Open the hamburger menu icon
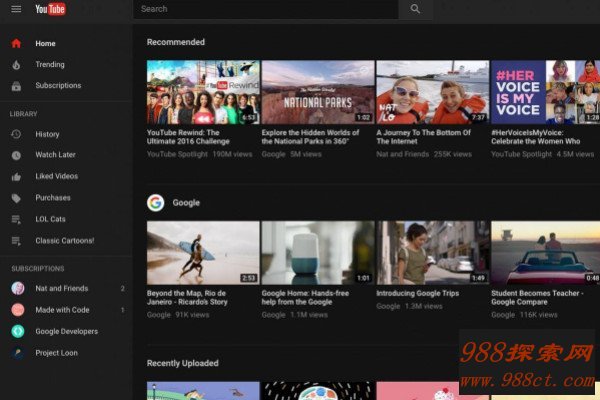Image resolution: width=600 pixels, height=400 pixels. click(16, 9)
